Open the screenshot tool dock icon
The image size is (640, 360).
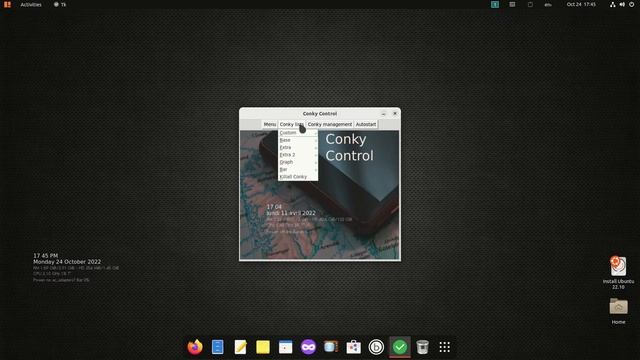pyautogui.click(x=331, y=347)
